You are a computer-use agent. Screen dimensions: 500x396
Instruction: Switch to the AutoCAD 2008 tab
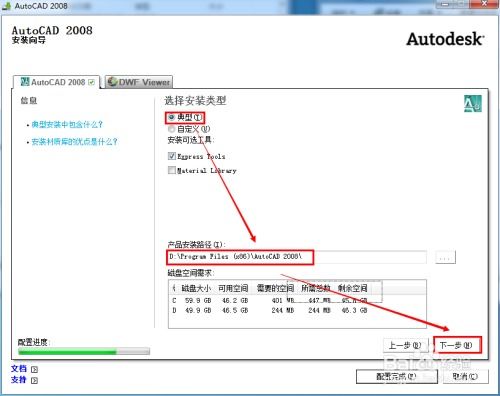tap(57, 82)
